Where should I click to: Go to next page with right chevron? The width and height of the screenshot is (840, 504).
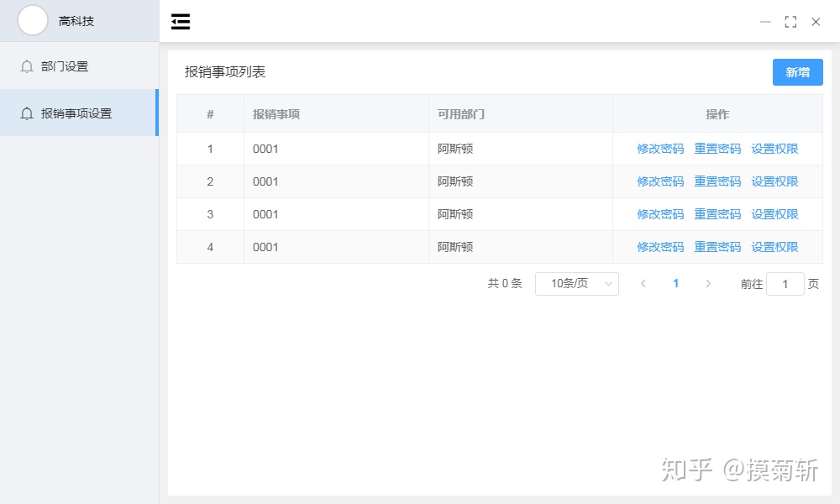pyautogui.click(x=708, y=283)
